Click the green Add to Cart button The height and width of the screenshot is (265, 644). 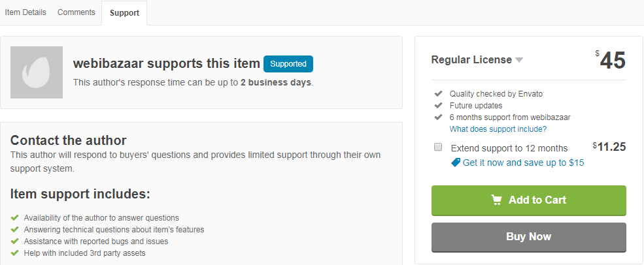528,200
